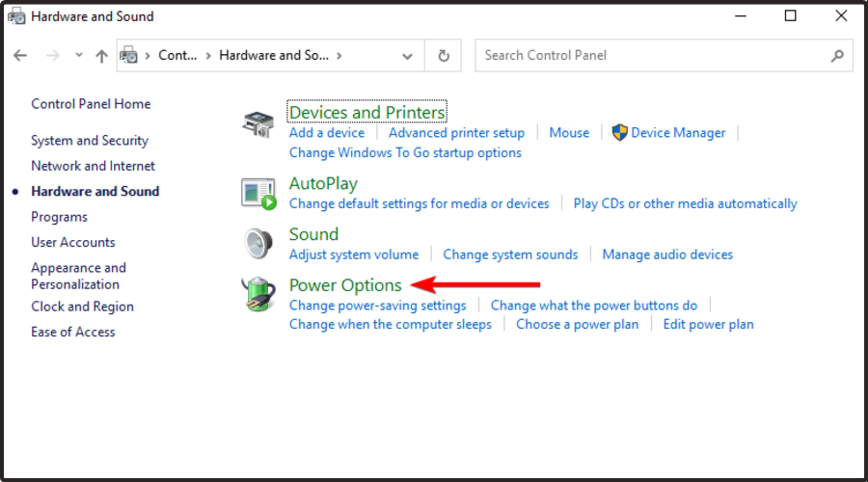Image resolution: width=868 pixels, height=482 pixels.
Task: Click the Control Panel icon in address bar
Action: click(129, 55)
